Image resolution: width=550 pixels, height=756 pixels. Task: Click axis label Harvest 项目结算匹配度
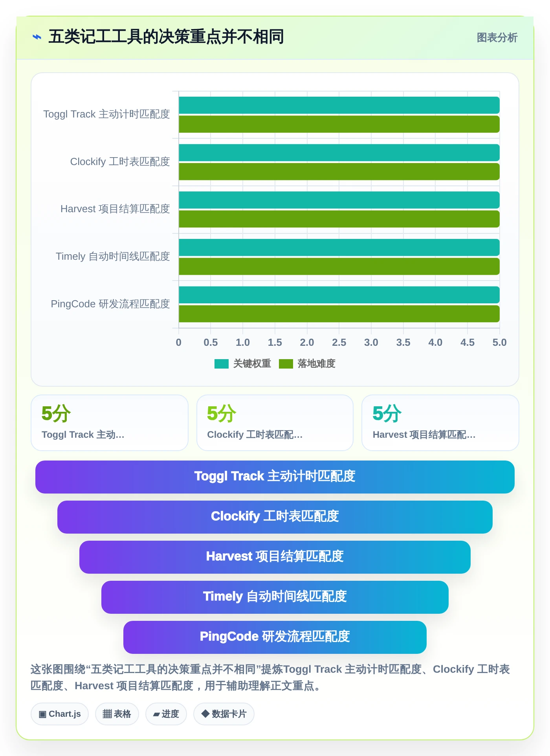115,209
